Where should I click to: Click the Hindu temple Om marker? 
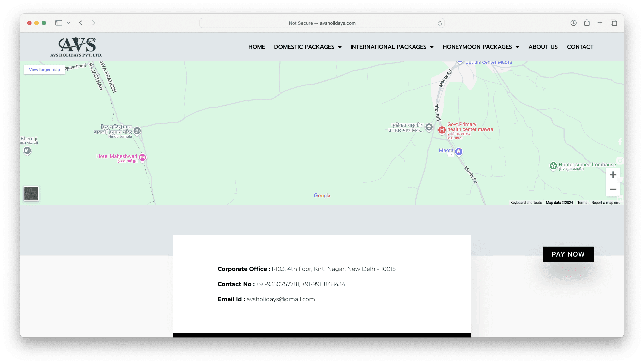click(x=137, y=131)
